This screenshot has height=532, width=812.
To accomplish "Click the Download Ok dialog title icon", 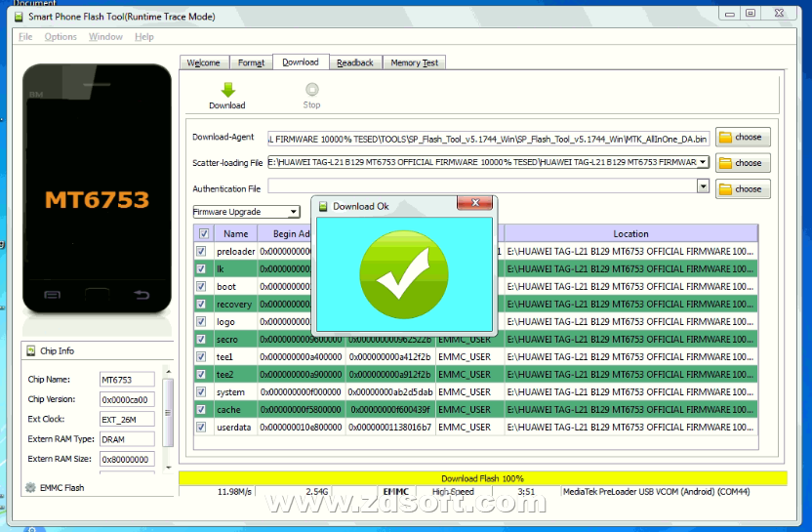I will (x=323, y=206).
